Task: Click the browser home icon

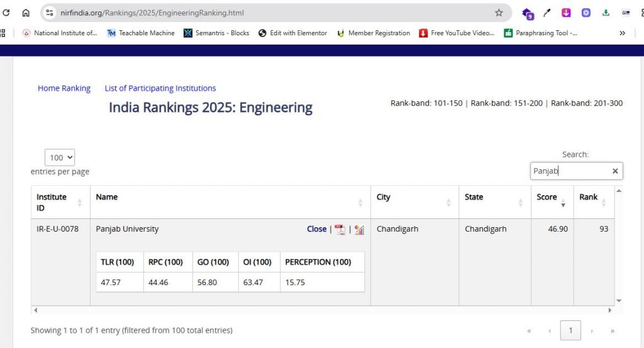Action: tap(26, 13)
